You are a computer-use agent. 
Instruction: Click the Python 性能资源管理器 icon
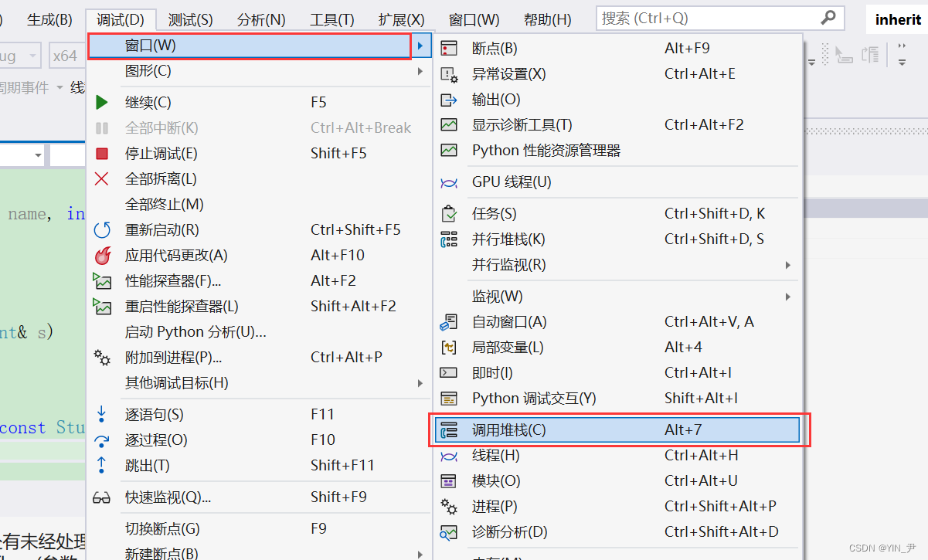click(x=449, y=150)
